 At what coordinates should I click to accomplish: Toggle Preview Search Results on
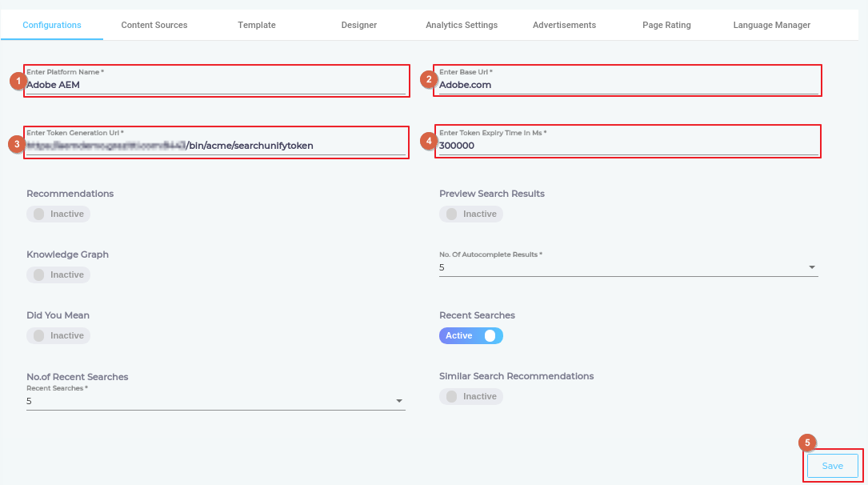[471, 214]
